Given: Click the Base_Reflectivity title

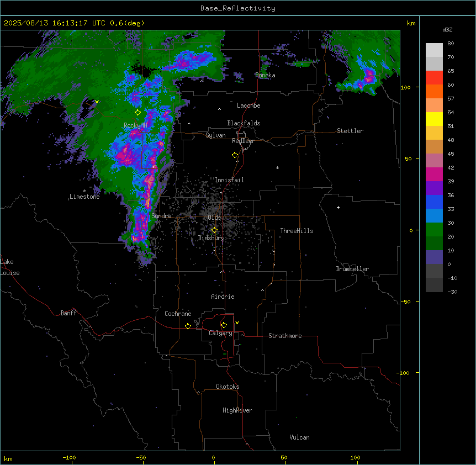Looking at the screenshot, I should point(238,8).
